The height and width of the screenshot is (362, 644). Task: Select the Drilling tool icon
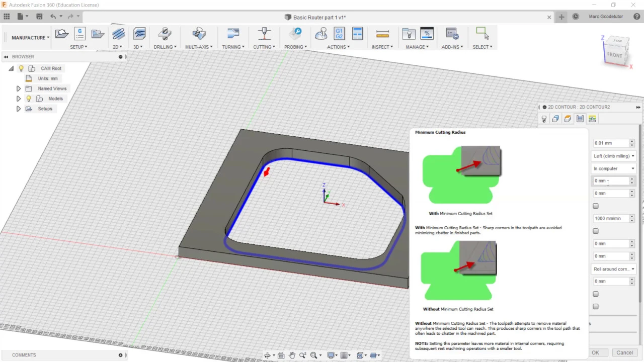coord(165,34)
